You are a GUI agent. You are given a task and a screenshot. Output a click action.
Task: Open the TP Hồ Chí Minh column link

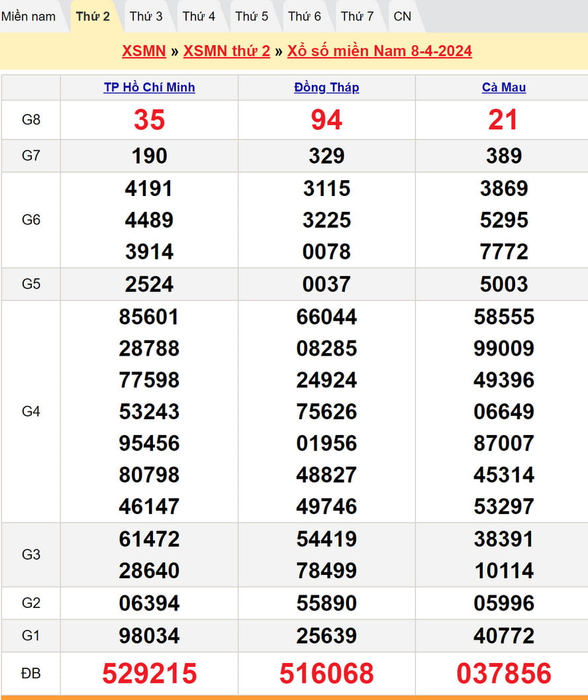(149, 87)
